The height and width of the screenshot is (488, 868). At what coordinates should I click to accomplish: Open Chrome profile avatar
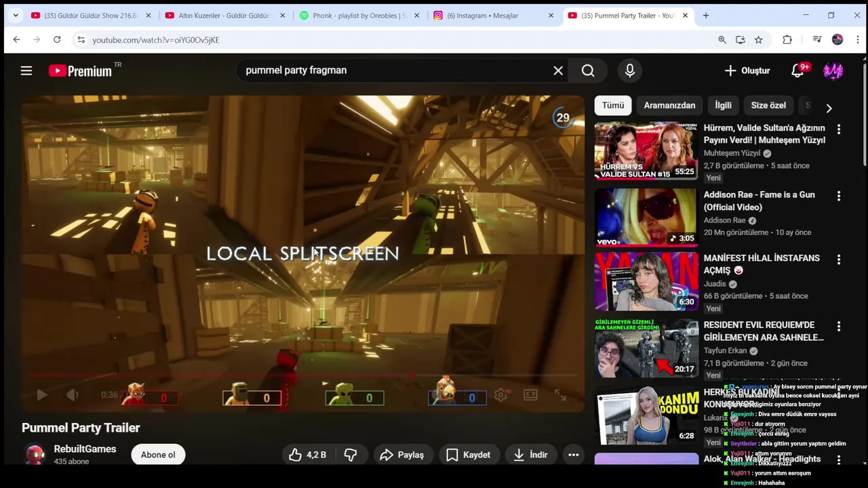click(x=837, y=40)
